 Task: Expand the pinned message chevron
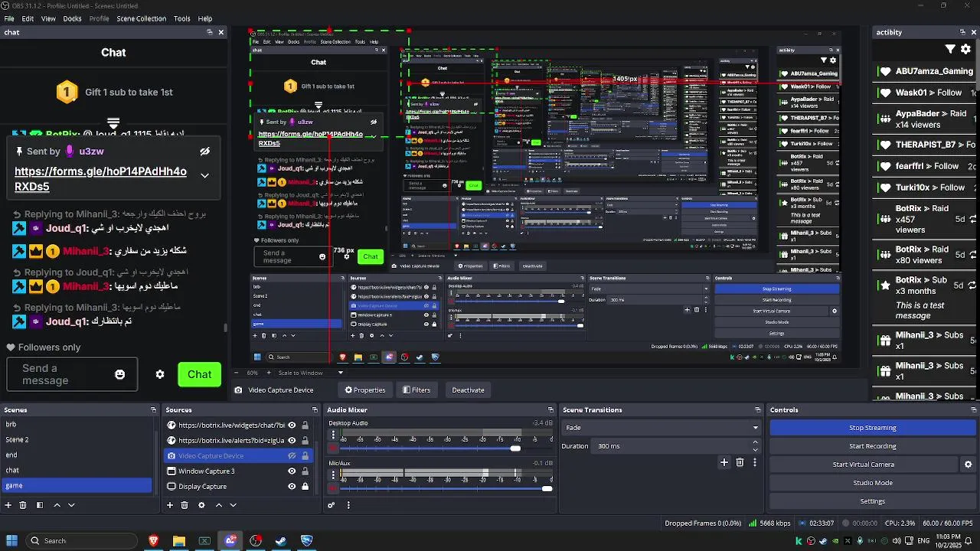coord(204,176)
